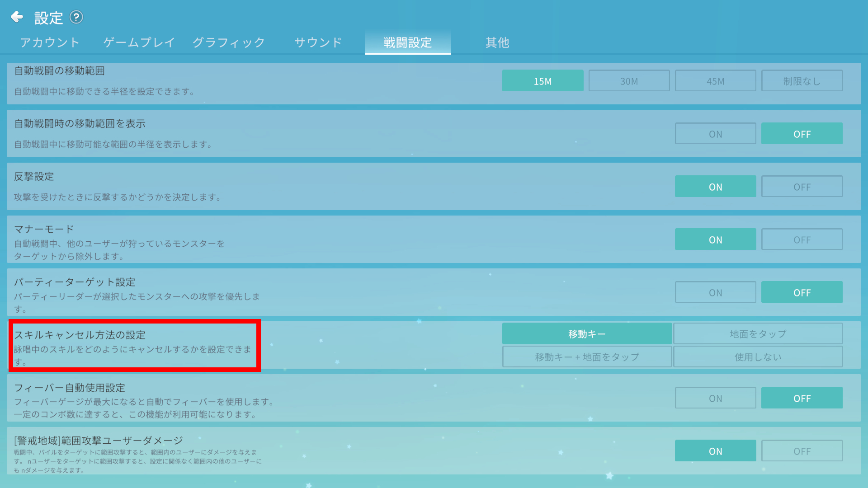The image size is (868, 488).
Task: Choose 移動キー＋地面をタップ cancel option
Action: 587,357
